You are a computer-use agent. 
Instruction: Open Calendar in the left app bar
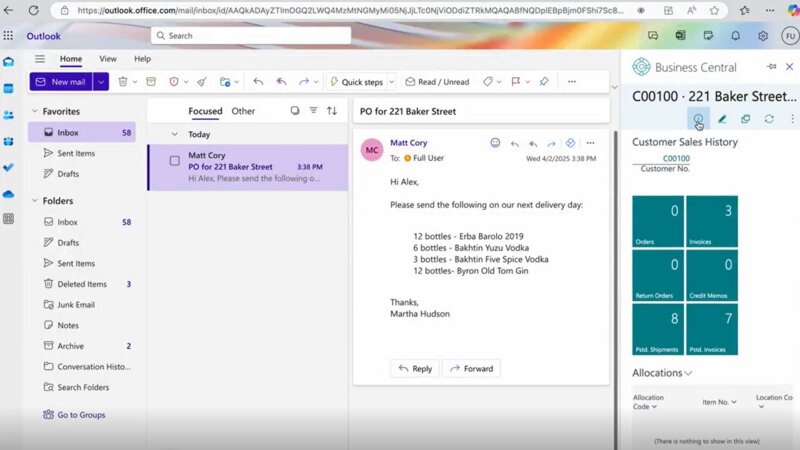pyautogui.click(x=8, y=88)
